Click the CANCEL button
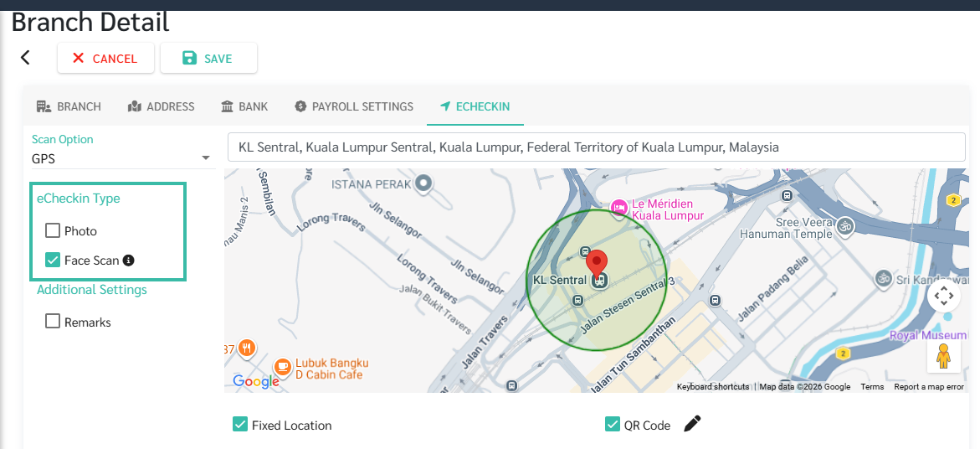 click(x=105, y=58)
